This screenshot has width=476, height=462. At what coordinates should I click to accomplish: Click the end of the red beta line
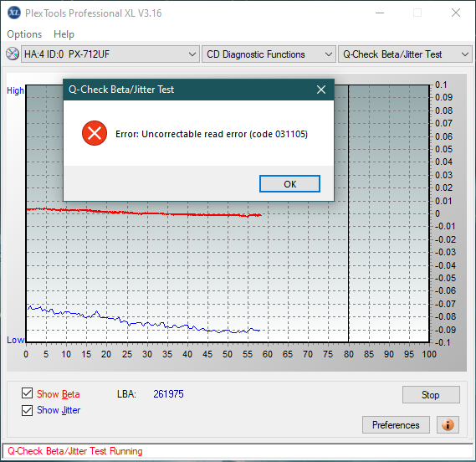tap(260, 215)
